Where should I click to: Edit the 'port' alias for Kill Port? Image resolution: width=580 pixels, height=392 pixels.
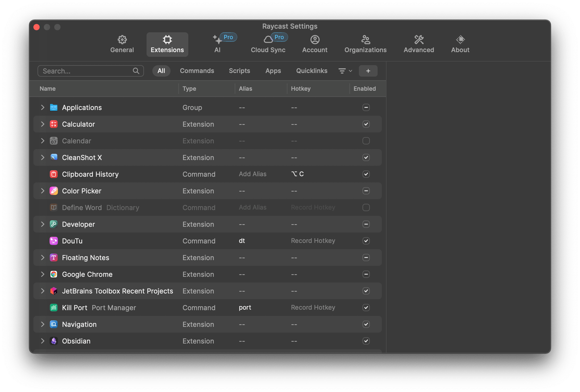click(x=245, y=308)
